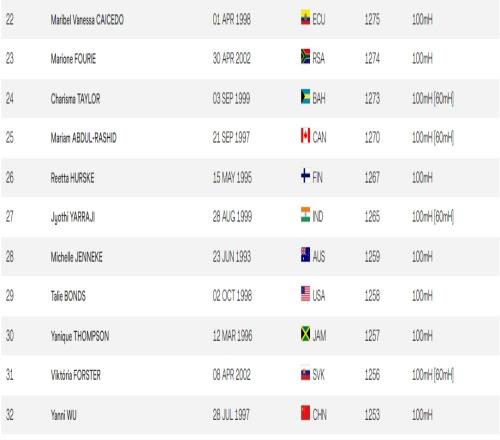The width and height of the screenshot is (500, 440).
Task: Open Marione FOURIE athlete profile
Action: point(73,59)
